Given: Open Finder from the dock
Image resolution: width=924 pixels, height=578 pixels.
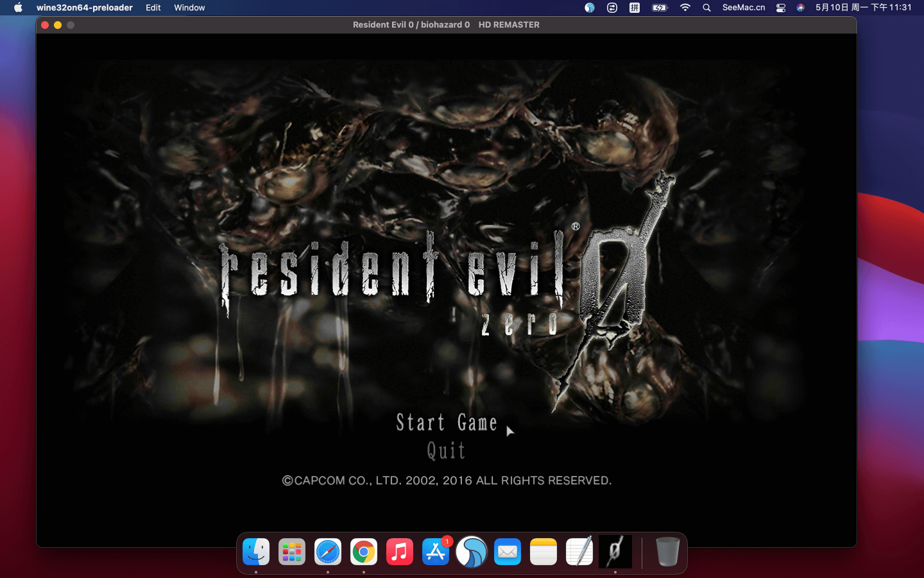Looking at the screenshot, I should click(256, 552).
